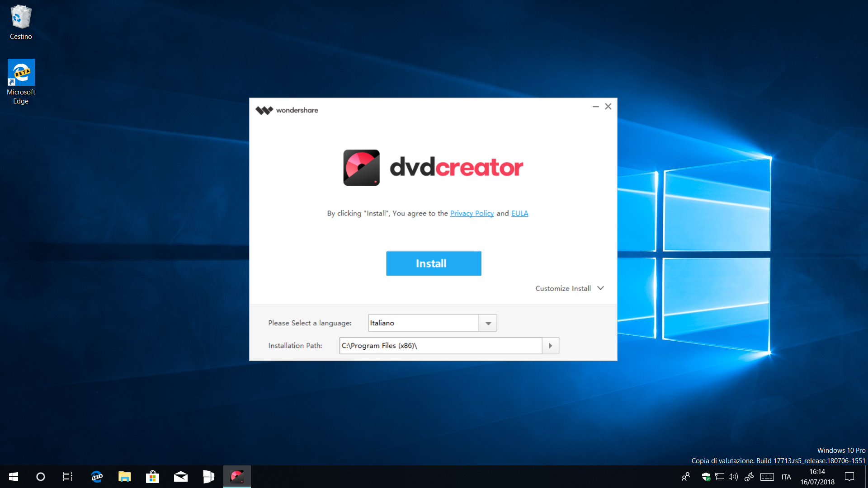Close the Wondershare installer window

pos(608,107)
